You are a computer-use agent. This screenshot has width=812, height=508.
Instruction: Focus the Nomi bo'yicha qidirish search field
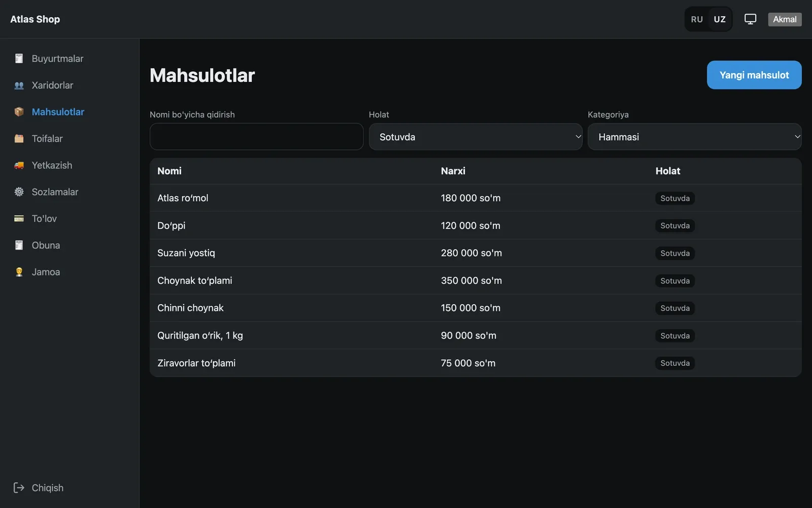coord(256,137)
